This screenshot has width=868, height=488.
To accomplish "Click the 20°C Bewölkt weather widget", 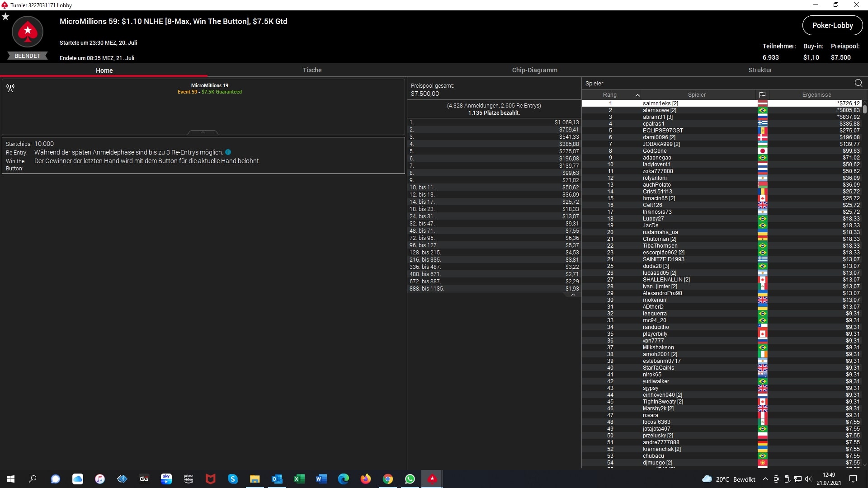I will tap(728, 479).
